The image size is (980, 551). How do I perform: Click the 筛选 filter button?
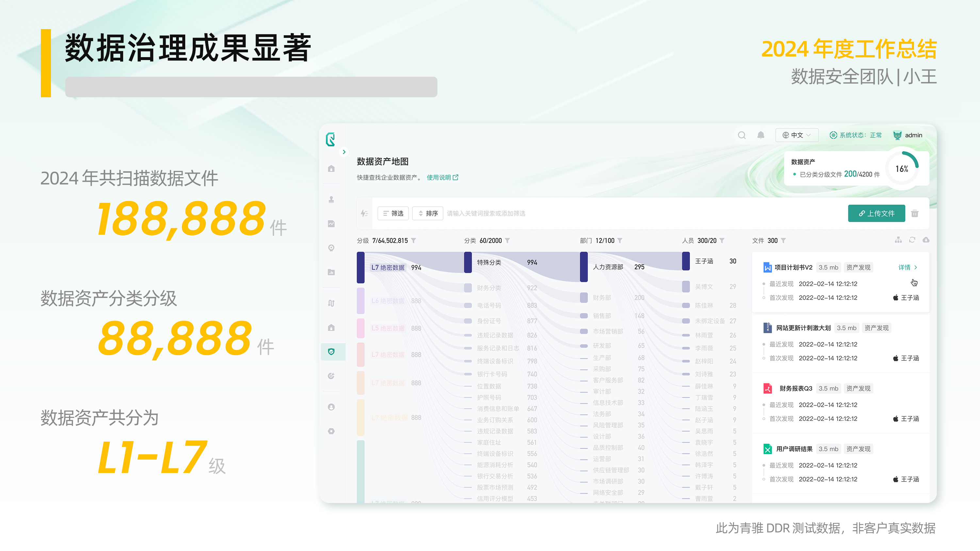(393, 213)
